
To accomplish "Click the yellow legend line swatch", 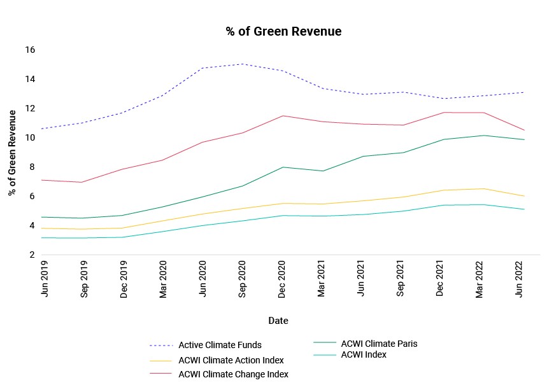I will pos(161,361).
